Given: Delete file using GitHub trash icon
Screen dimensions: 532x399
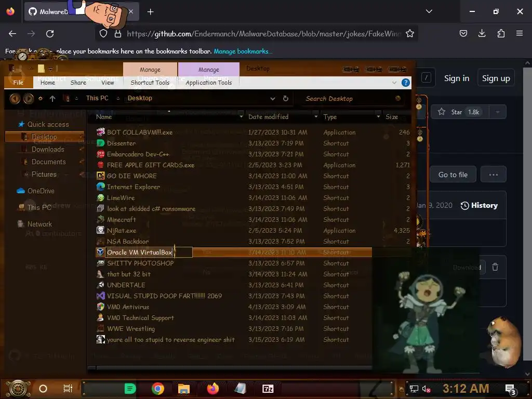Looking at the screenshot, I should click(495, 267).
